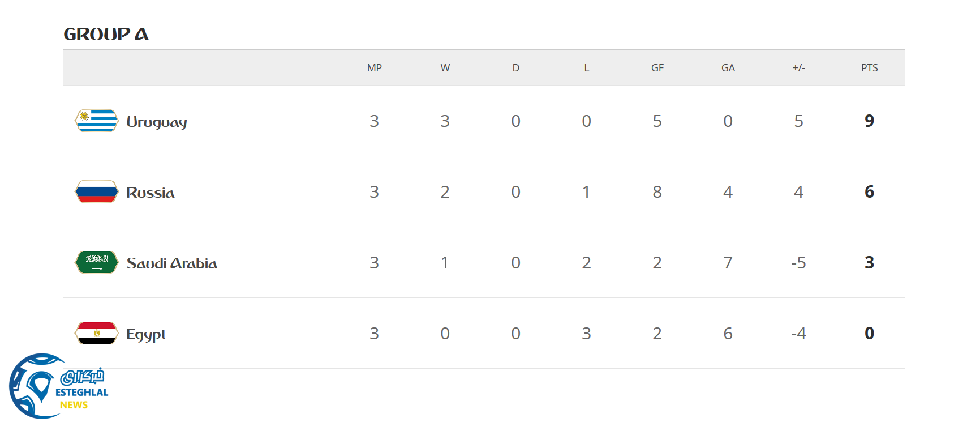The image size is (980, 435).
Task: Select the Egypt team name
Action: coord(146,334)
